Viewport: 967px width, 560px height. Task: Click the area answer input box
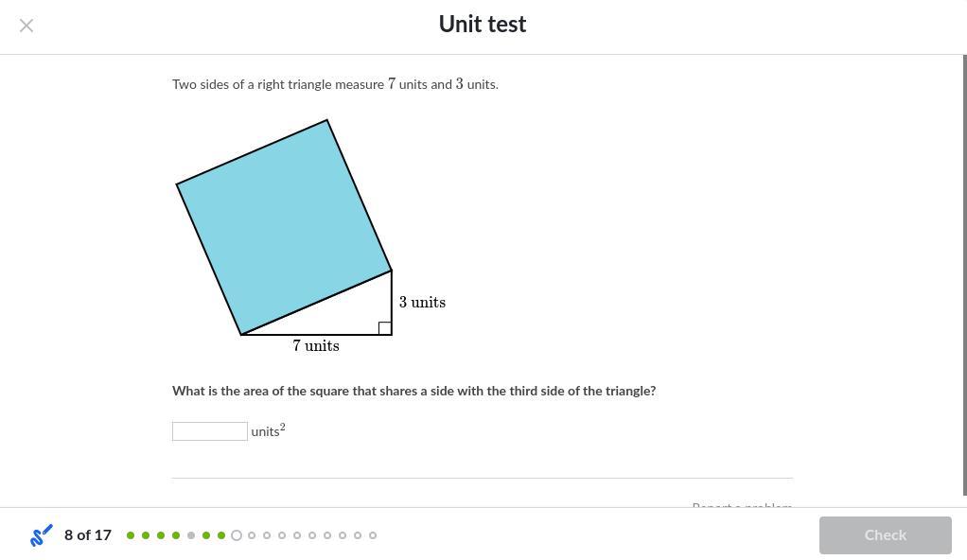210,431
